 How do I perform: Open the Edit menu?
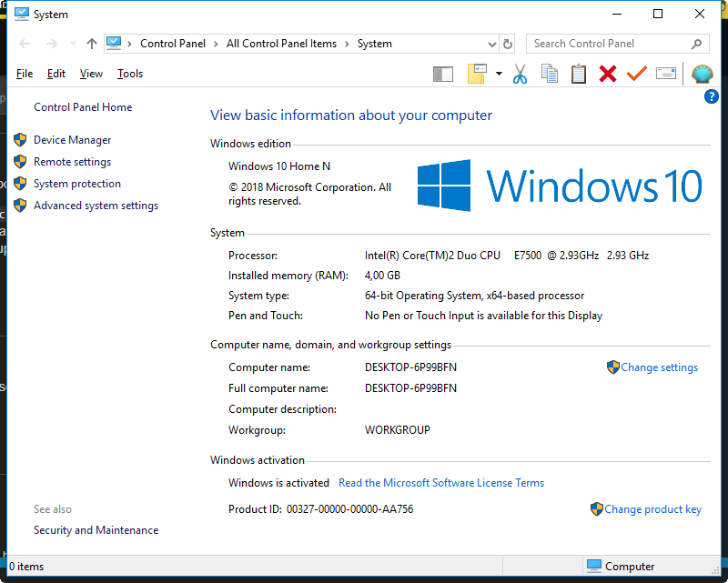click(x=56, y=74)
